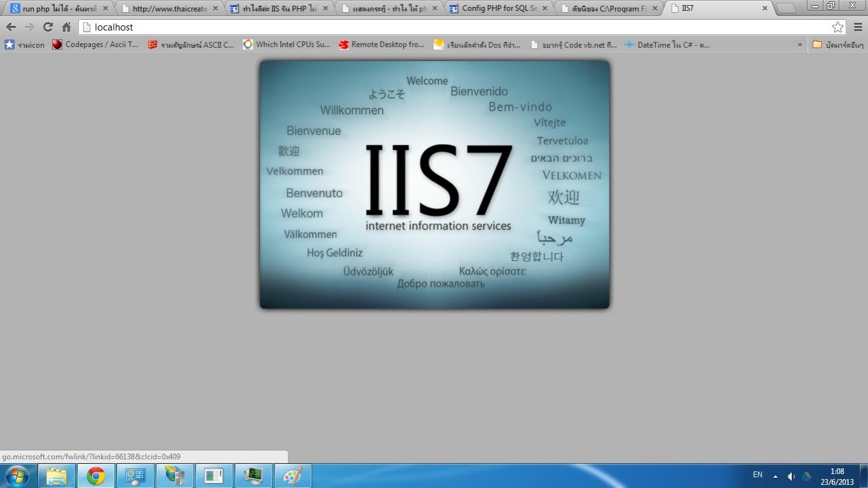
Task: Open Paint from the taskbar
Action: [x=293, y=476]
